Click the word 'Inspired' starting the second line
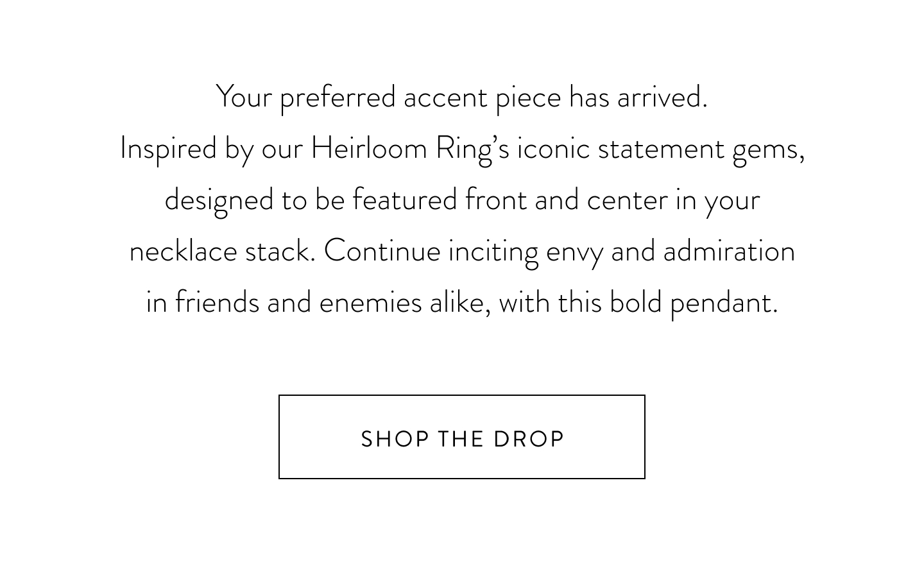Image resolution: width=924 pixels, height=562 pixels. pyautogui.click(x=169, y=149)
